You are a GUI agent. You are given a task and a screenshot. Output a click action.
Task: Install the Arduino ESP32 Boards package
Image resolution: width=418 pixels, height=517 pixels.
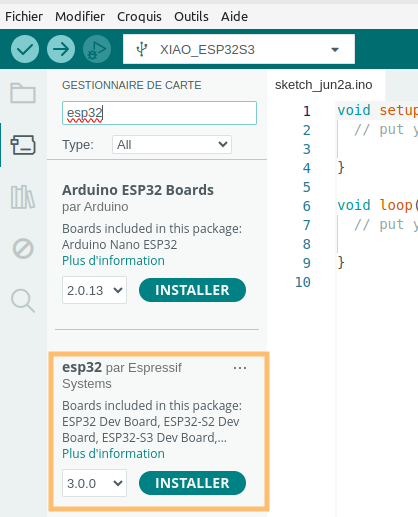tap(192, 290)
